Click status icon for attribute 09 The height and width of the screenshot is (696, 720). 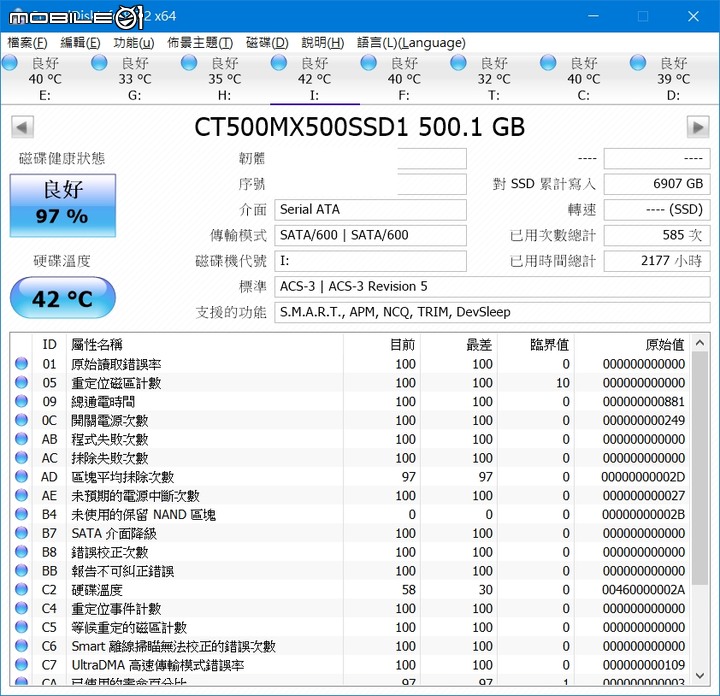[21, 401]
